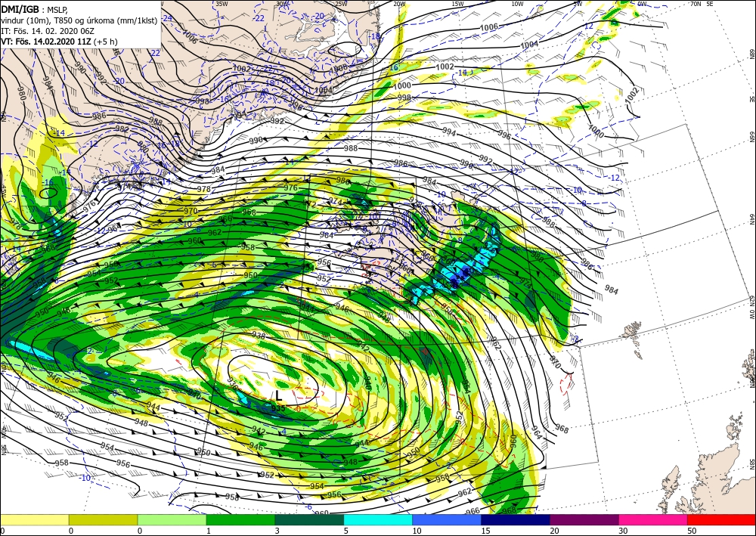Choose the navy blue legend swatch

(516, 519)
